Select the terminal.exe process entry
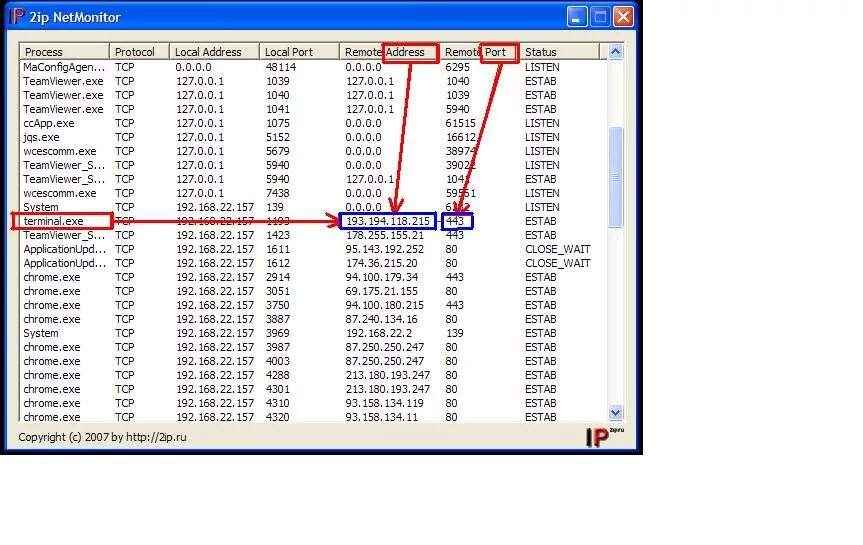863x545 pixels. [53, 221]
